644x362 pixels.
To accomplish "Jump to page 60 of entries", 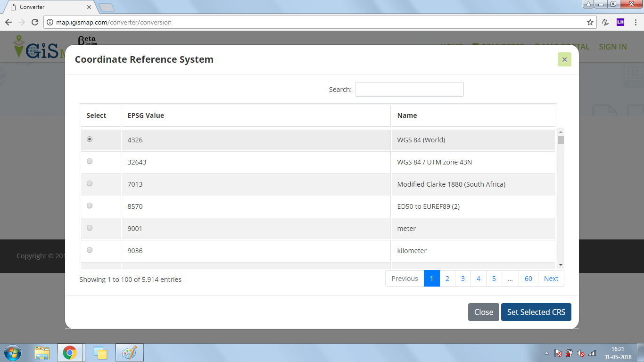I will [x=528, y=279].
